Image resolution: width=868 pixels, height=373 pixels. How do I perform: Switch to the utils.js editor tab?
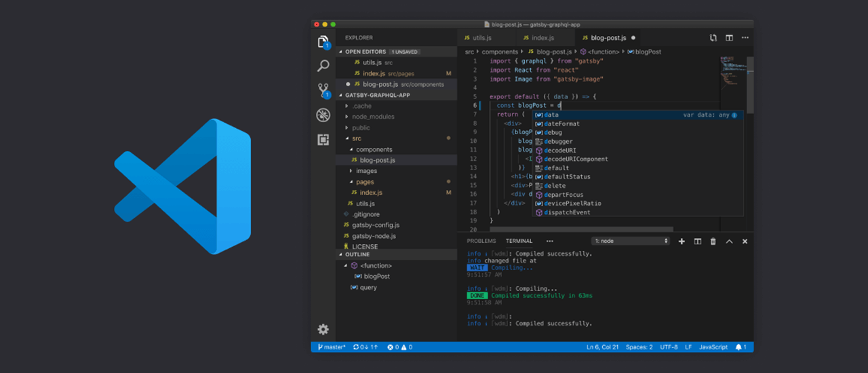[x=481, y=38]
